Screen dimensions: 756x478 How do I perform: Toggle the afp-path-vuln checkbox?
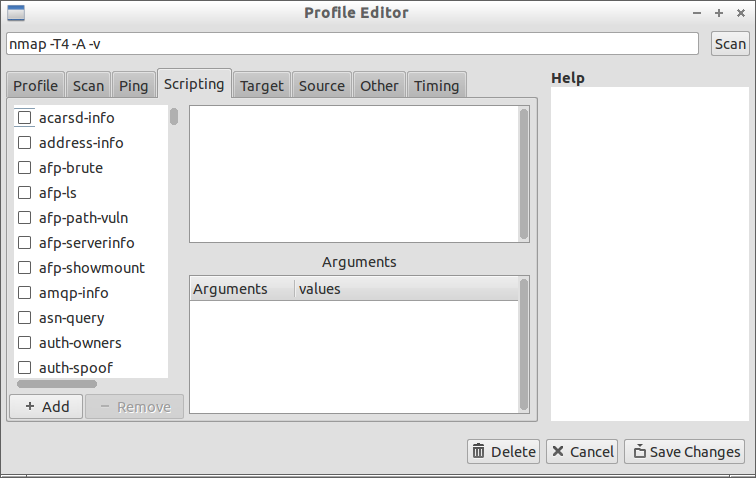click(25, 218)
